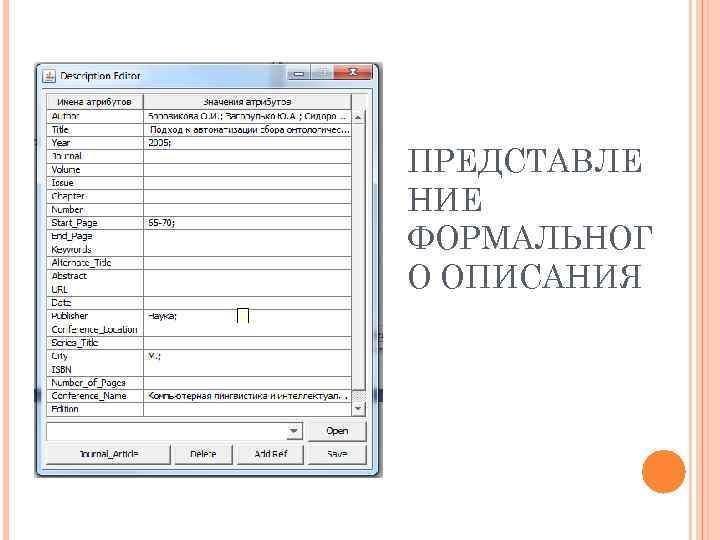
Task: Click the table scrollbar up arrow
Action: [x=358, y=117]
